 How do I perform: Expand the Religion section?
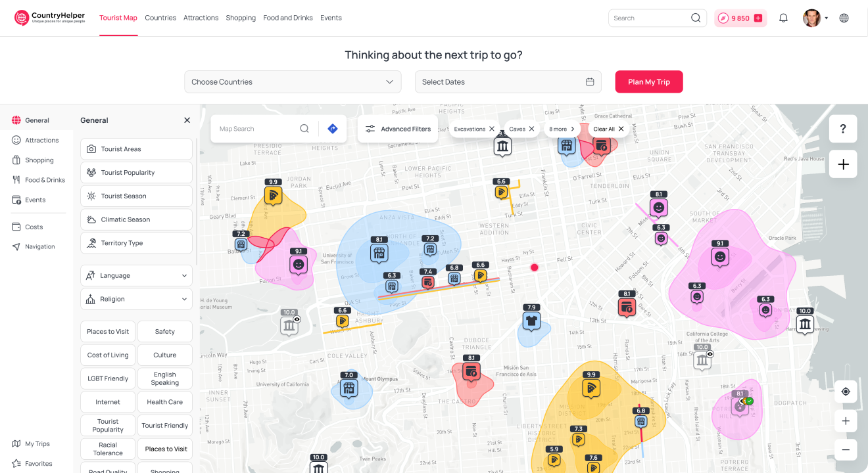[x=137, y=299]
